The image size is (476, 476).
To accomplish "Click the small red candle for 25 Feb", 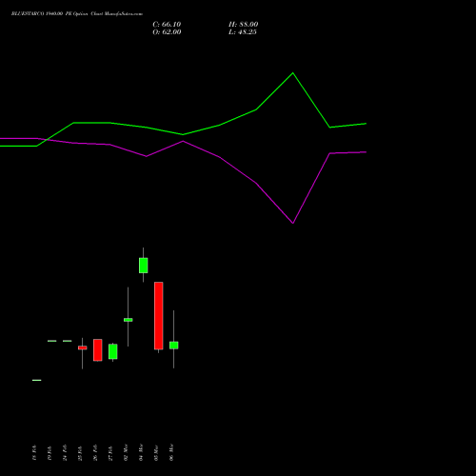I will tap(83, 347).
